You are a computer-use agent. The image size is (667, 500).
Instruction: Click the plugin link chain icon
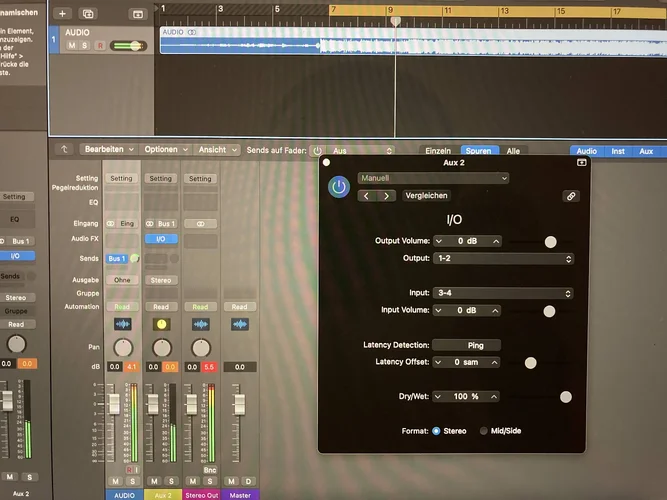(x=571, y=196)
